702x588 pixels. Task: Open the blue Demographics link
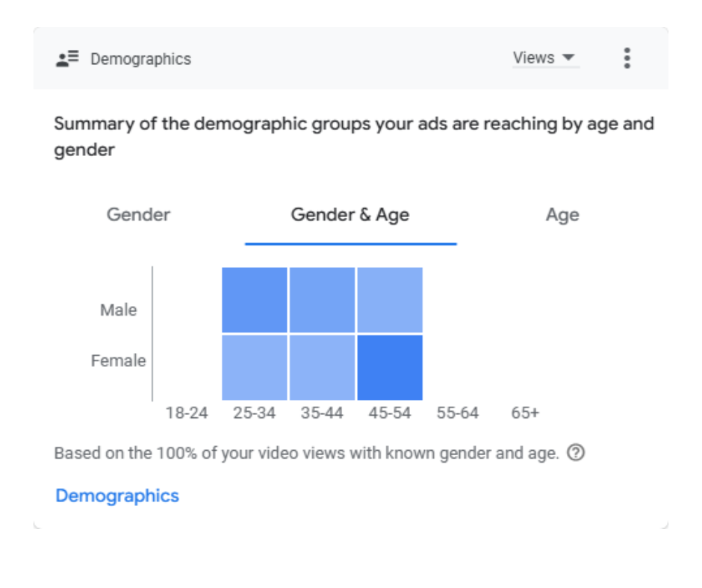coord(117,495)
